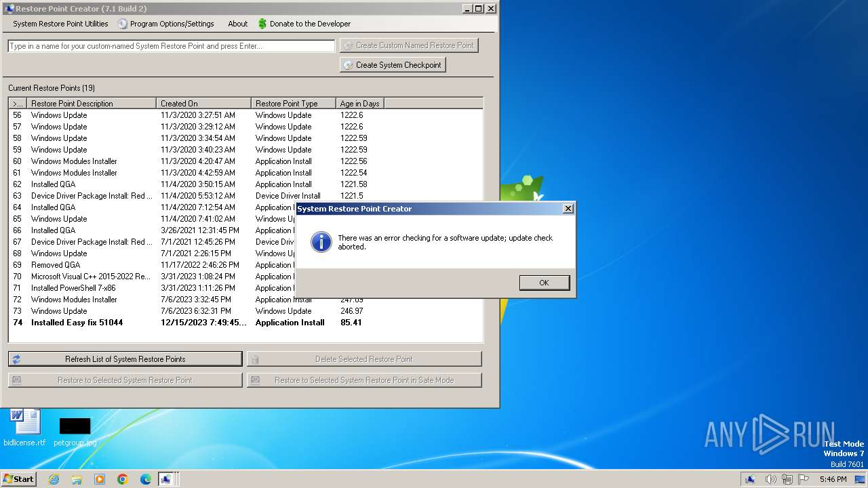Screen dimensions: 868x488
Task: Click the 11/4/2020 7:41:02 AM date cell
Action: pos(198,219)
